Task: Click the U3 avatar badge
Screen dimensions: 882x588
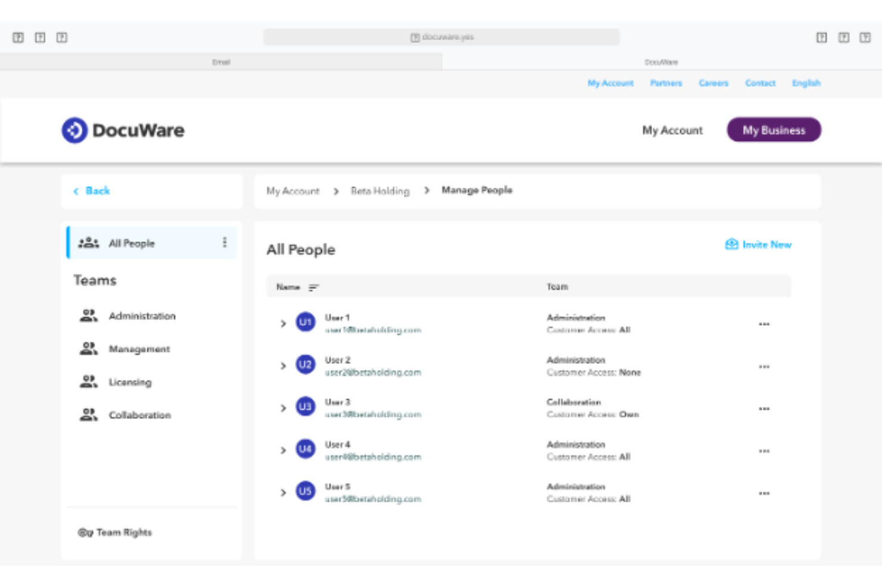Action: (x=306, y=407)
